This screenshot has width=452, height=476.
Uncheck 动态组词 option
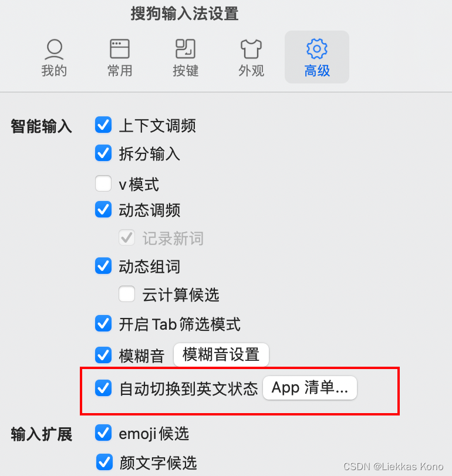(x=103, y=266)
